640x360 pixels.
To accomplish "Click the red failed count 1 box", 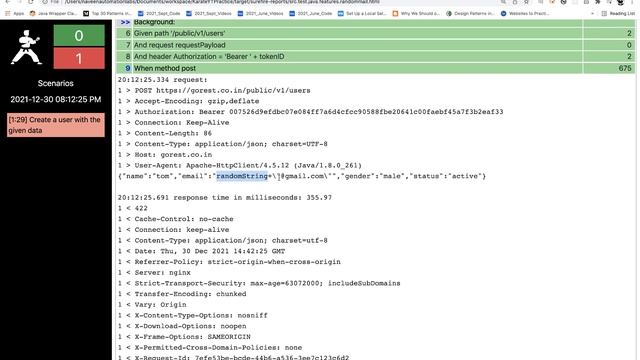I will pos(79,58).
